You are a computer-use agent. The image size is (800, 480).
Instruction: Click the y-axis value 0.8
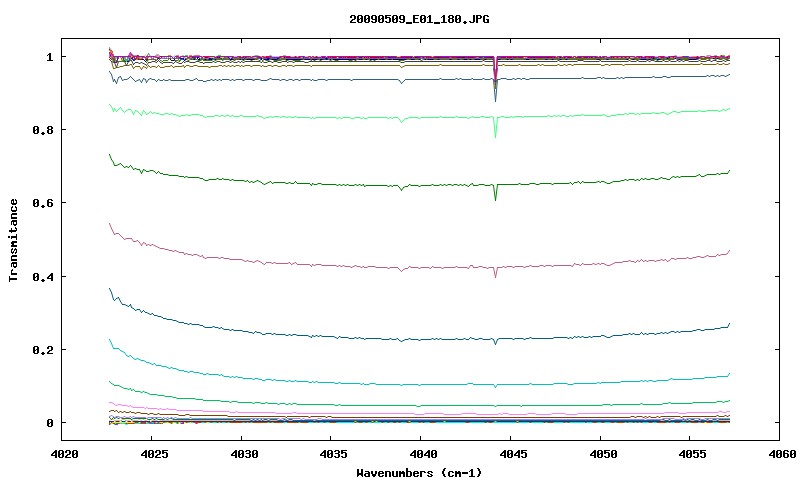point(43,130)
